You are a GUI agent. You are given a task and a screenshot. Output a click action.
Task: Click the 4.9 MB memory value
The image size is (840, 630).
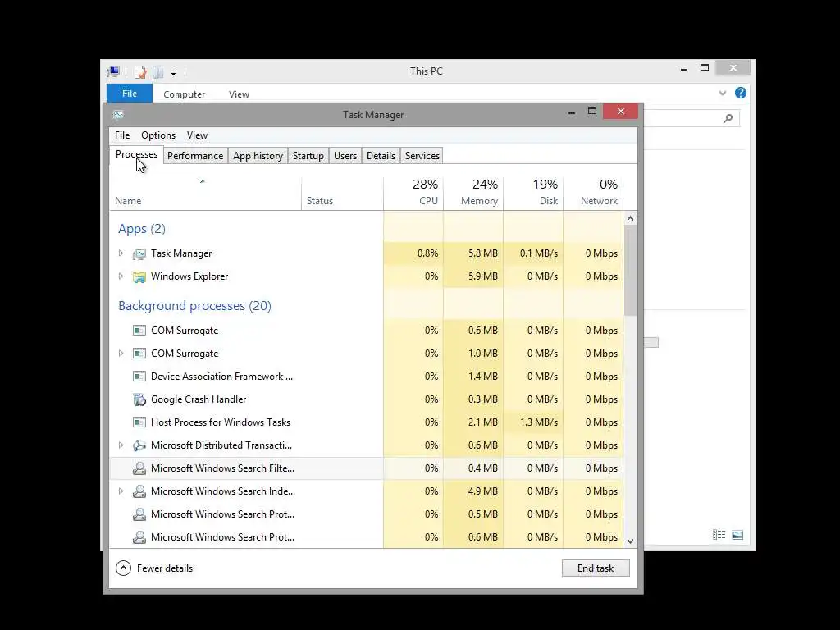point(482,491)
